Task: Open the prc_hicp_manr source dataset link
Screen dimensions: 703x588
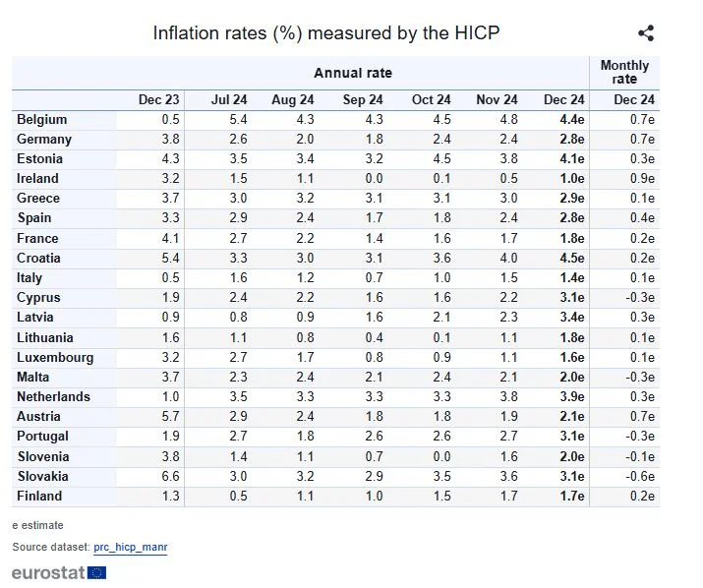Action: (x=131, y=547)
